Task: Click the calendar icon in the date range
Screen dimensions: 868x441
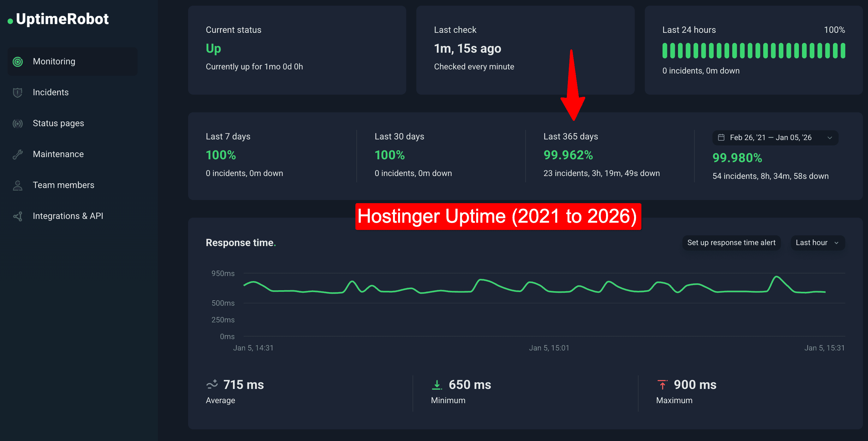Action: 721,137
